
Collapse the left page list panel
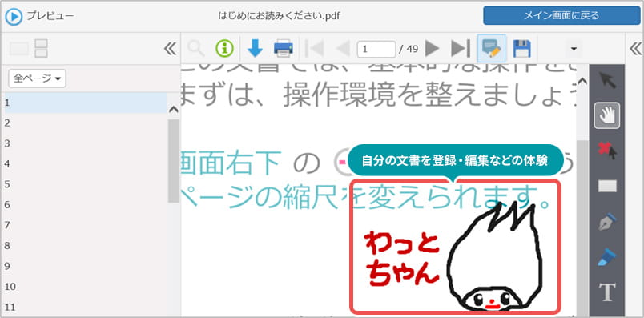[x=170, y=49]
